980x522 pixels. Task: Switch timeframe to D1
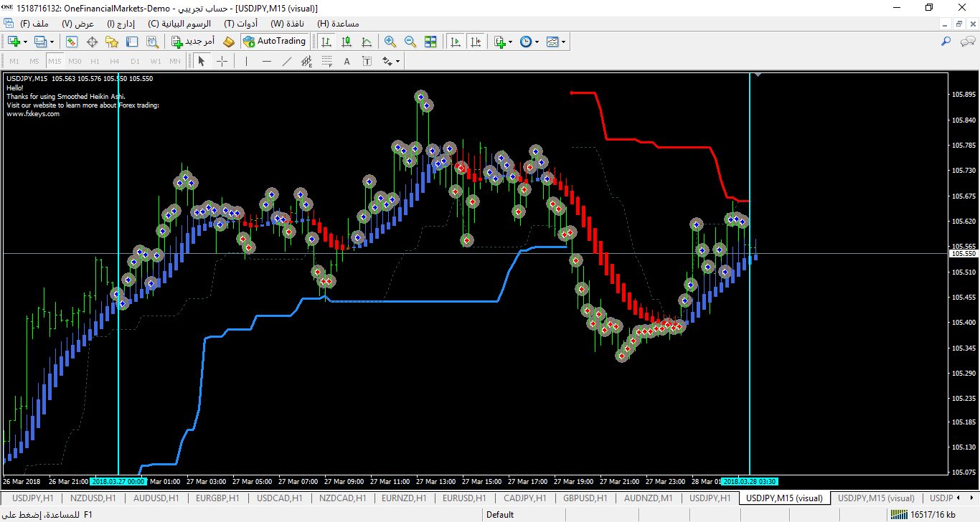[135, 61]
